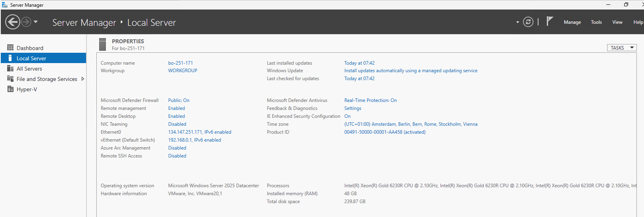Viewport: 644px width, 217px height.
Task: Click the PROPERTIES section heading
Action: point(128,41)
